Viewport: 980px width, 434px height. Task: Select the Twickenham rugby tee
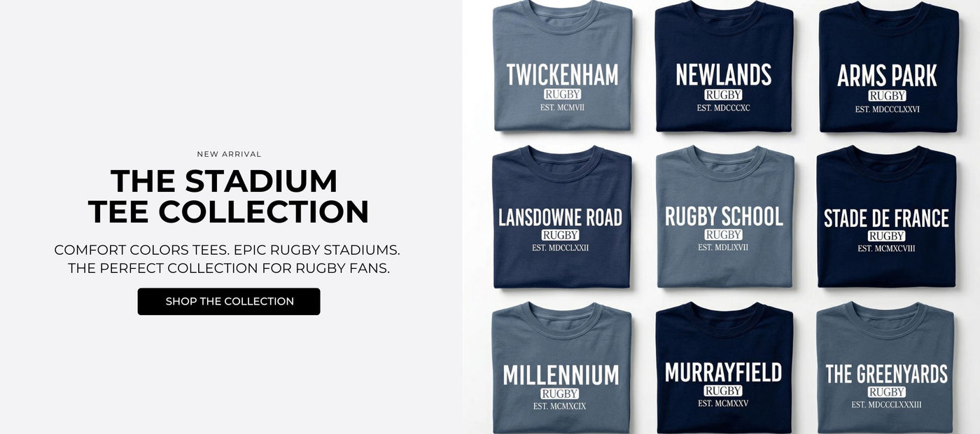pyautogui.click(x=562, y=66)
